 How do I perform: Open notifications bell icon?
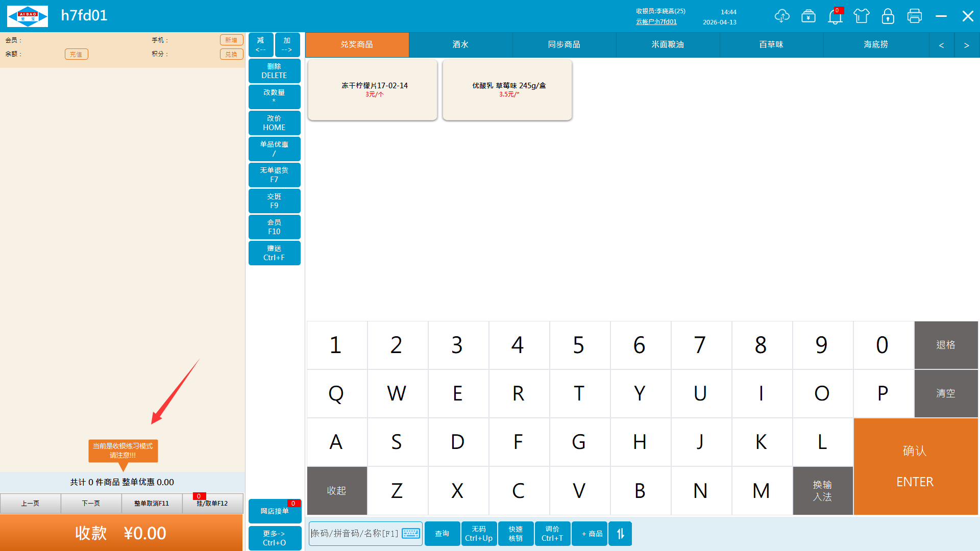835,16
